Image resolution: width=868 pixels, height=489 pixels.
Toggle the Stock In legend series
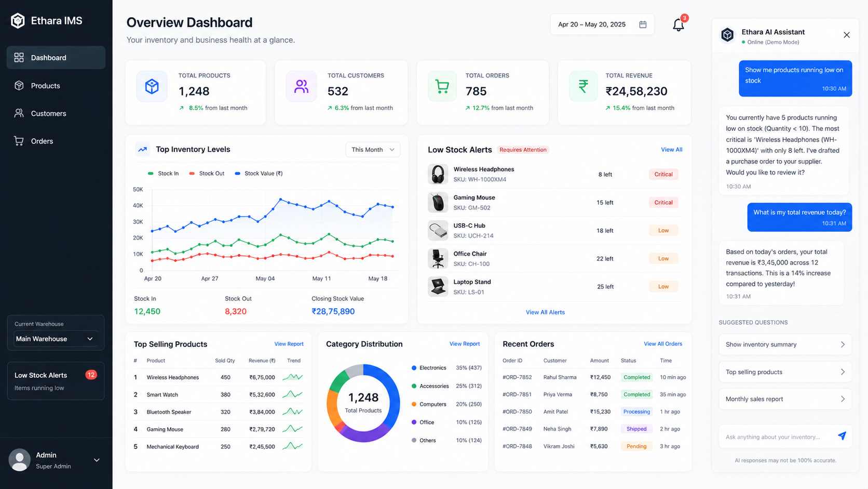(163, 174)
